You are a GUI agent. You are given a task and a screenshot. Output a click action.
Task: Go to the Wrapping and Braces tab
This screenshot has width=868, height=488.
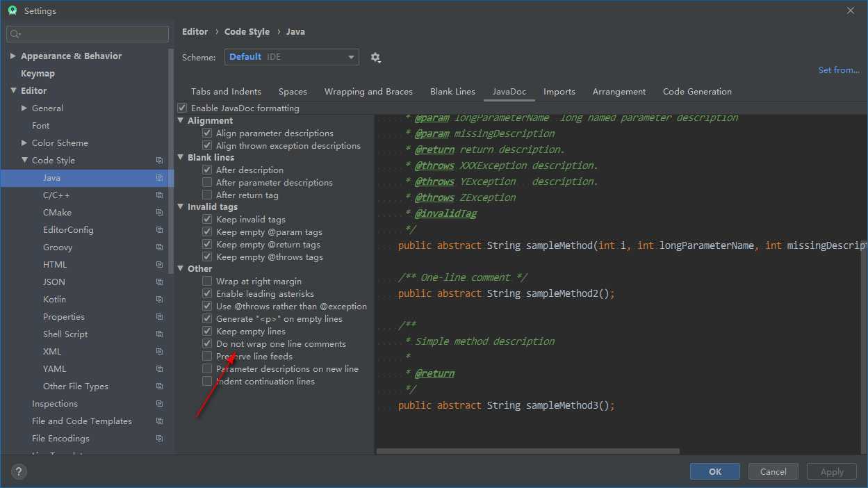tap(368, 92)
